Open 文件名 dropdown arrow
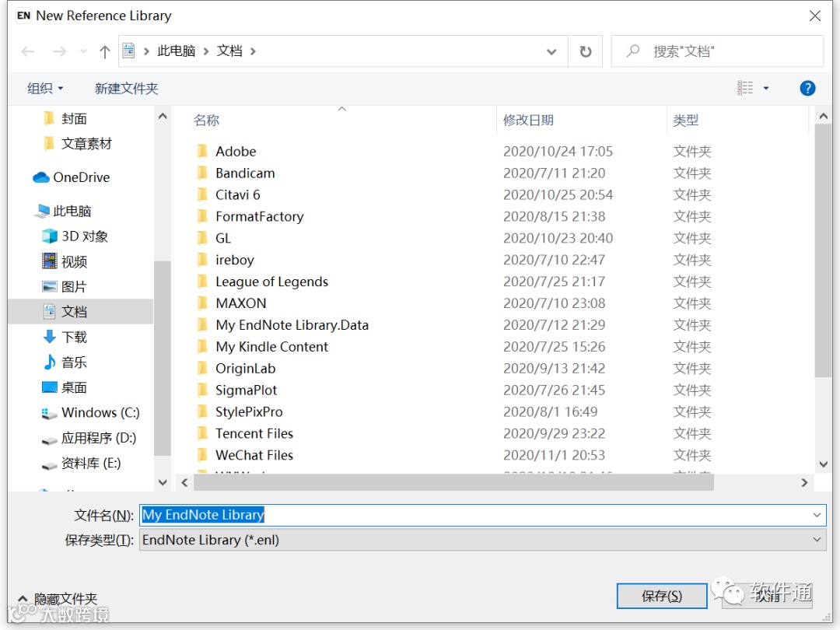 click(817, 515)
